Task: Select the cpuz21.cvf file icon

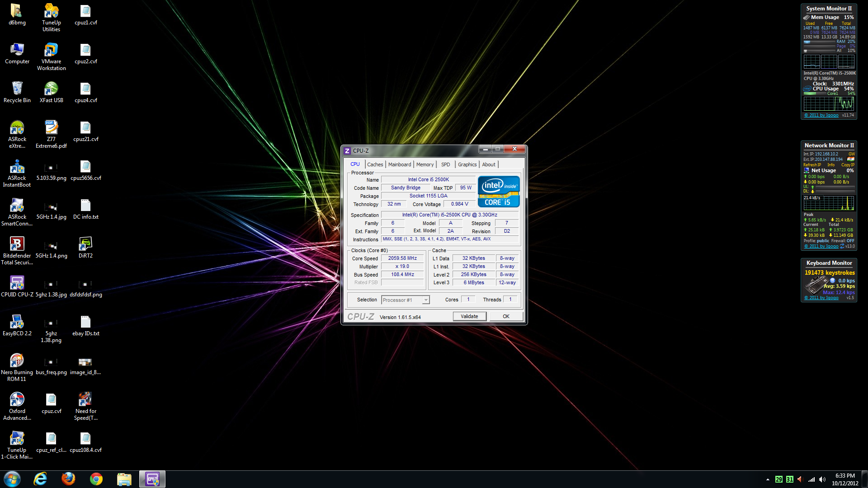Action: pos(85,131)
